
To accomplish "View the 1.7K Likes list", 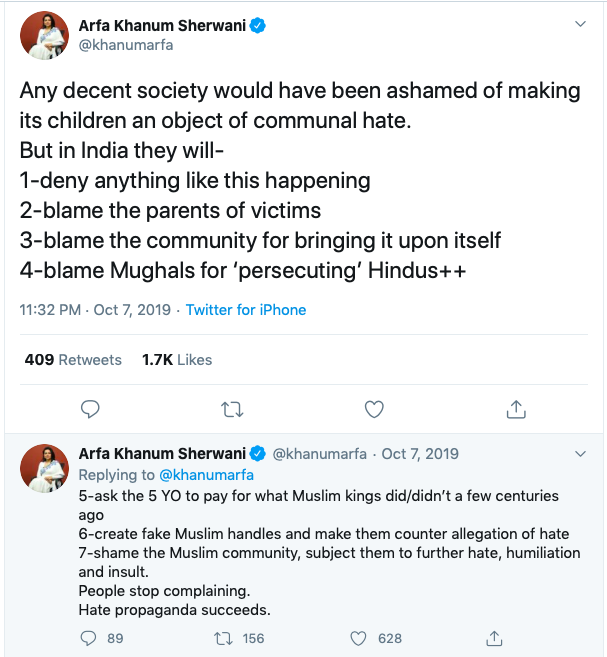I will pos(177,360).
